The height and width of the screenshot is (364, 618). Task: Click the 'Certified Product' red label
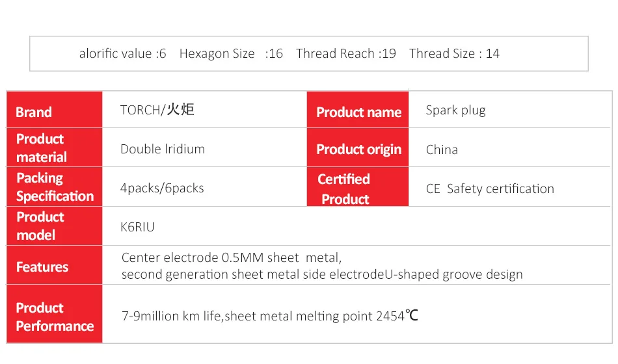pos(358,188)
